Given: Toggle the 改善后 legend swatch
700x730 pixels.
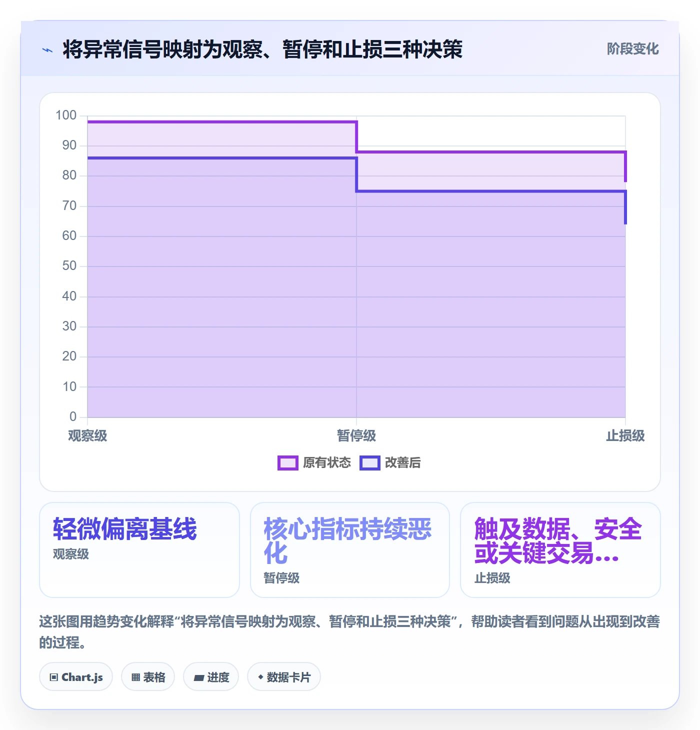Looking at the screenshot, I should tap(369, 463).
